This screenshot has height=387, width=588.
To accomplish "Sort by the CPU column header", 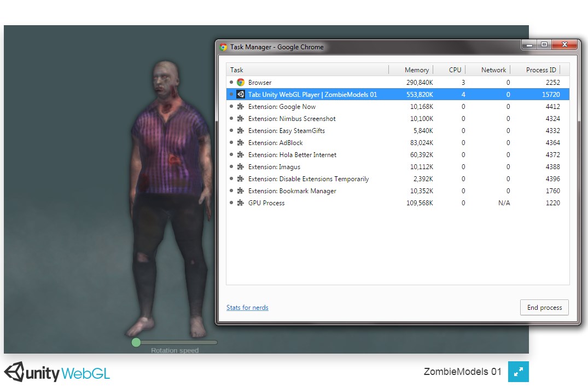I will [x=449, y=70].
